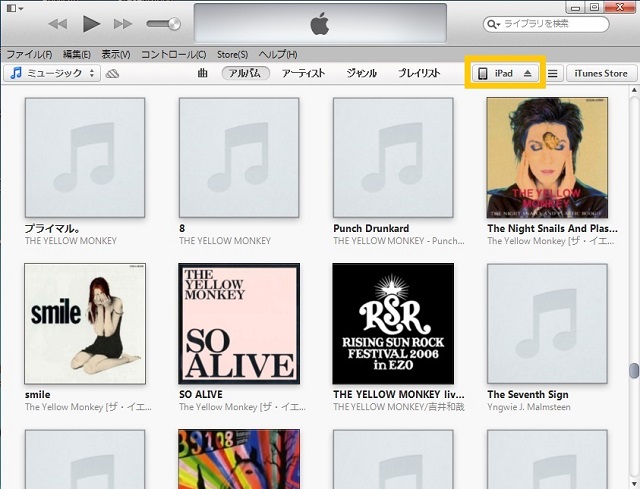Click the vertical scrollbar thumb
The image size is (640, 489).
(633, 371)
